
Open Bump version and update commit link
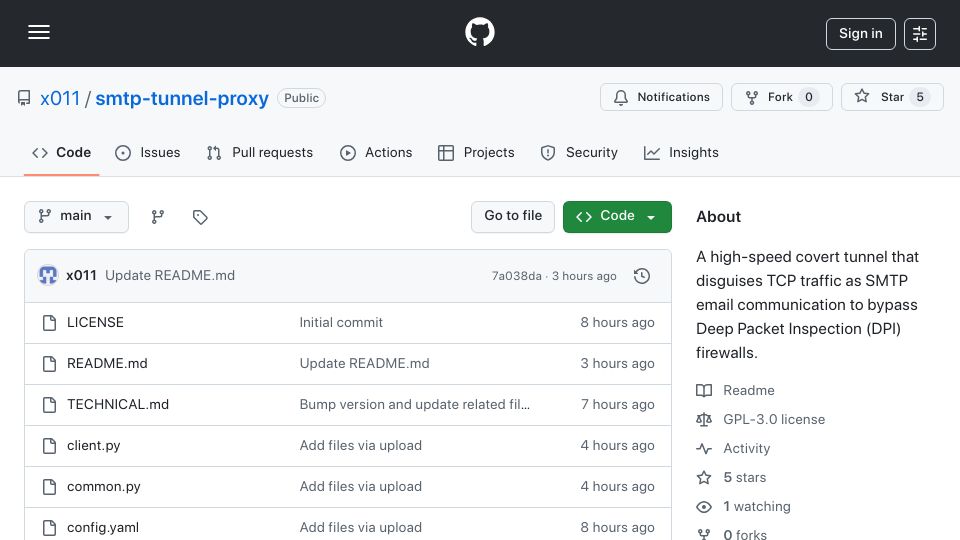coord(414,405)
